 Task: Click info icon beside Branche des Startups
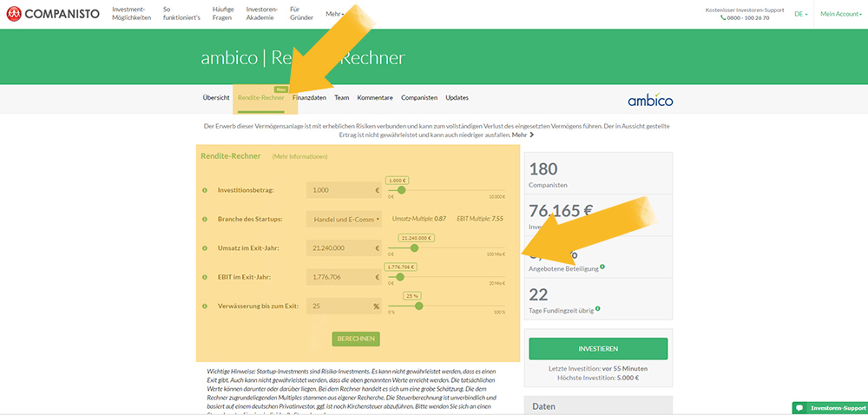(x=204, y=219)
